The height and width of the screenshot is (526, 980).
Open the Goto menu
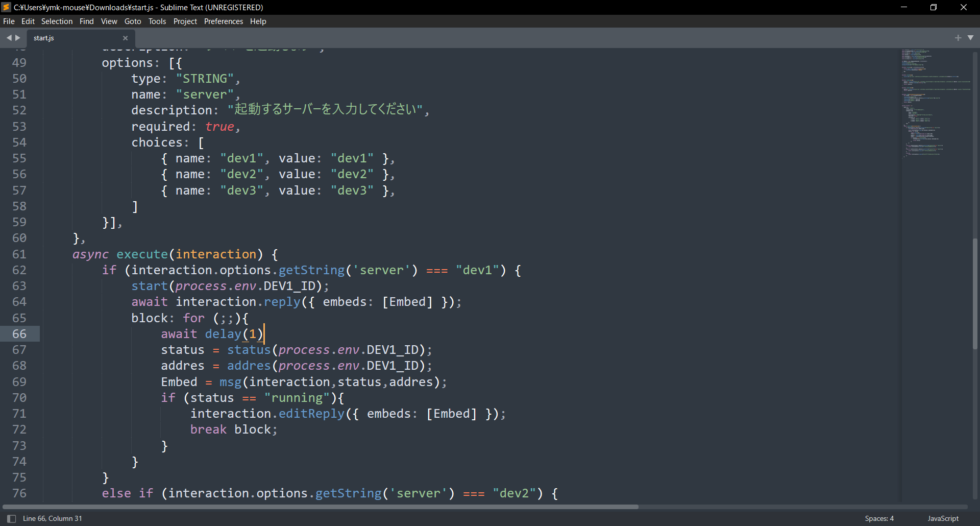coord(133,21)
